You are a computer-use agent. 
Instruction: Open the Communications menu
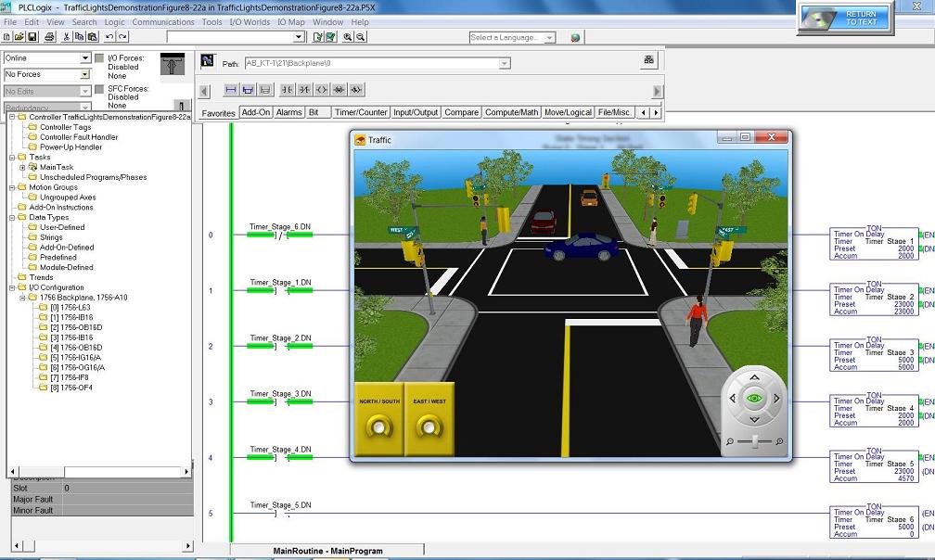click(163, 22)
